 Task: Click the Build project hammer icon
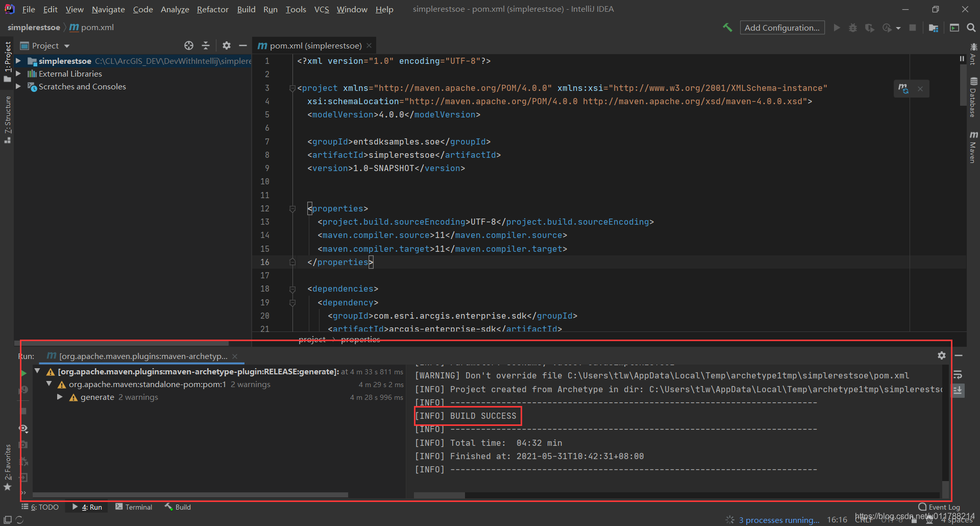pyautogui.click(x=728, y=28)
